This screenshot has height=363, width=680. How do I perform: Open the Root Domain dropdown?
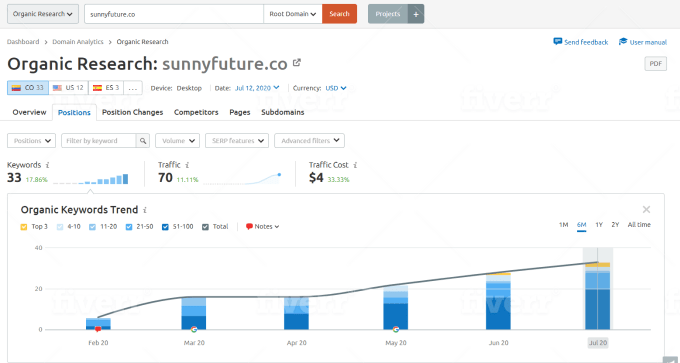click(293, 14)
